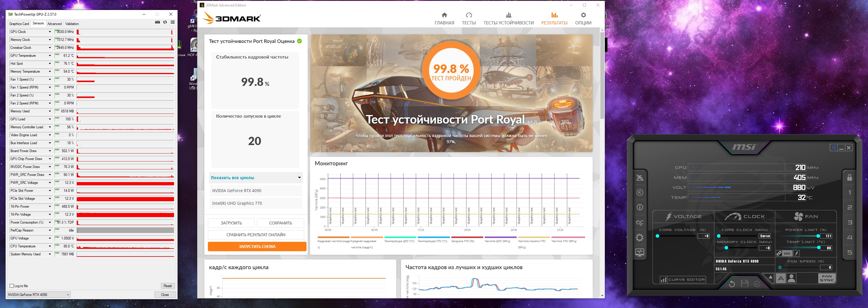
Task: Click the Memory Clock slider handle
Action: click(726, 248)
